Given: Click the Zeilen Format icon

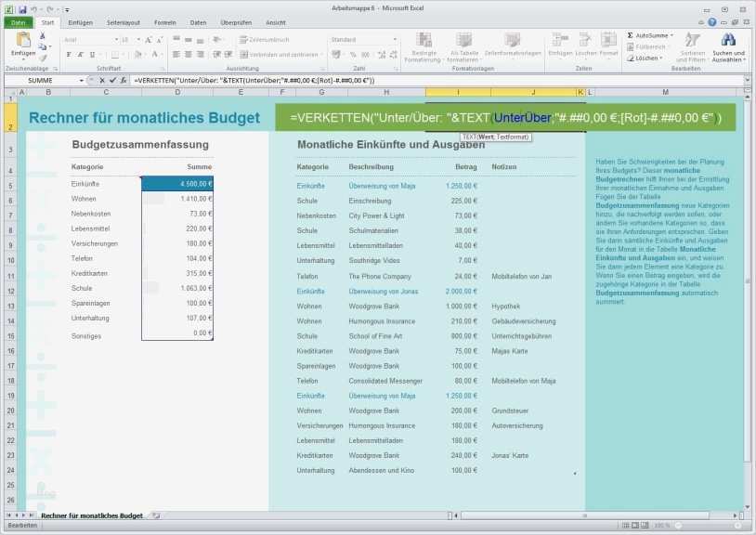Looking at the screenshot, I should (608, 41).
